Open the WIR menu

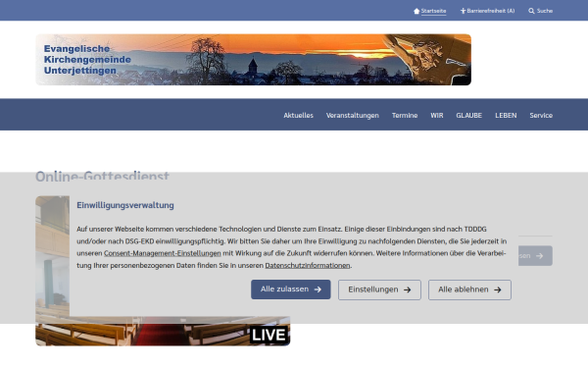point(437,115)
